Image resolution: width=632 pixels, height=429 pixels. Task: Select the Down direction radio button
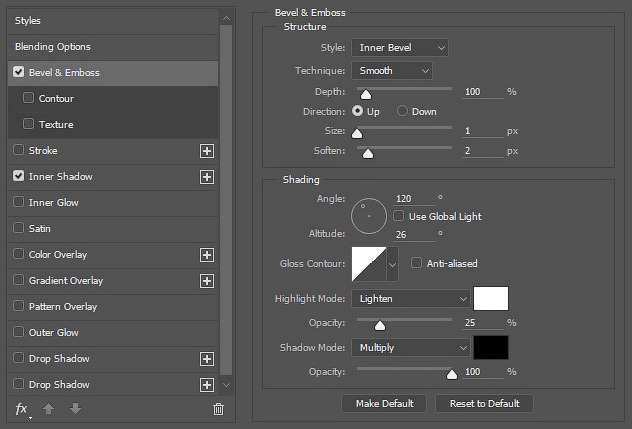(x=402, y=111)
